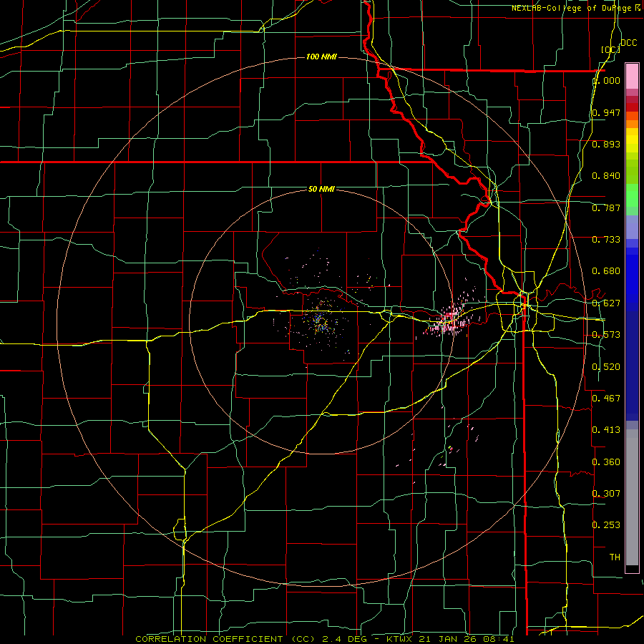Click the 50 NMI range ring label
The height and width of the screenshot is (644, 644).
pos(321,189)
